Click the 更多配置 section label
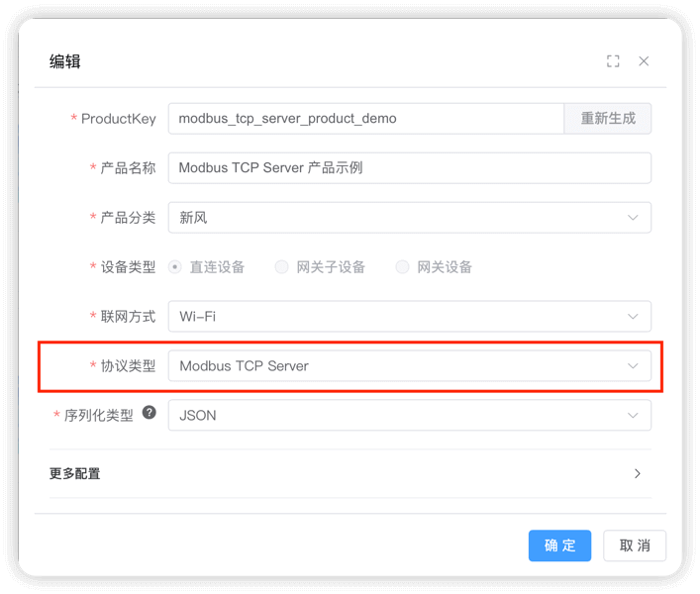The width and height of the screenshot is (700, 594). click(75, 474)
